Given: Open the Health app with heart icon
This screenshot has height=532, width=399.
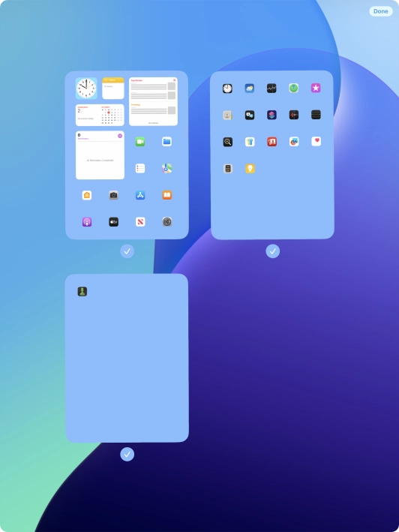Looking at the screenshot, I should tap(316, 142).
